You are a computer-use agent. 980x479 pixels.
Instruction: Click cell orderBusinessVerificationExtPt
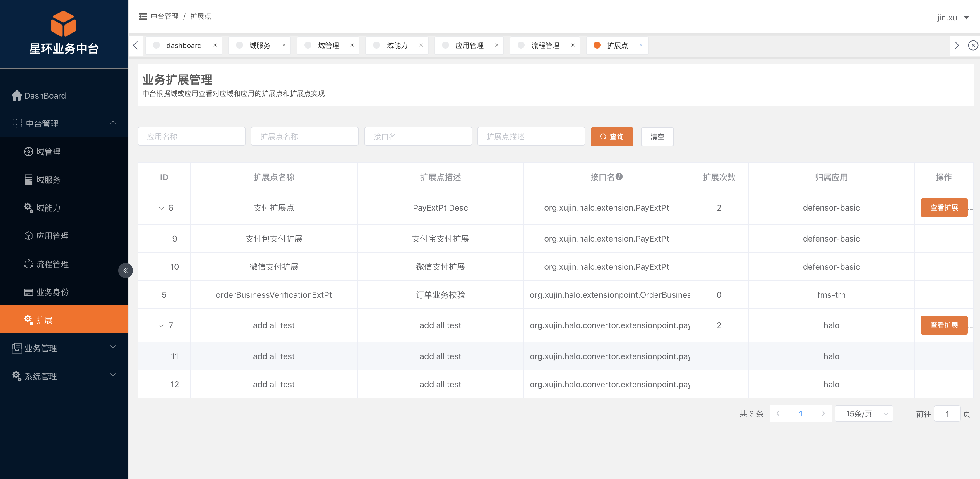(x=273, y=295)
